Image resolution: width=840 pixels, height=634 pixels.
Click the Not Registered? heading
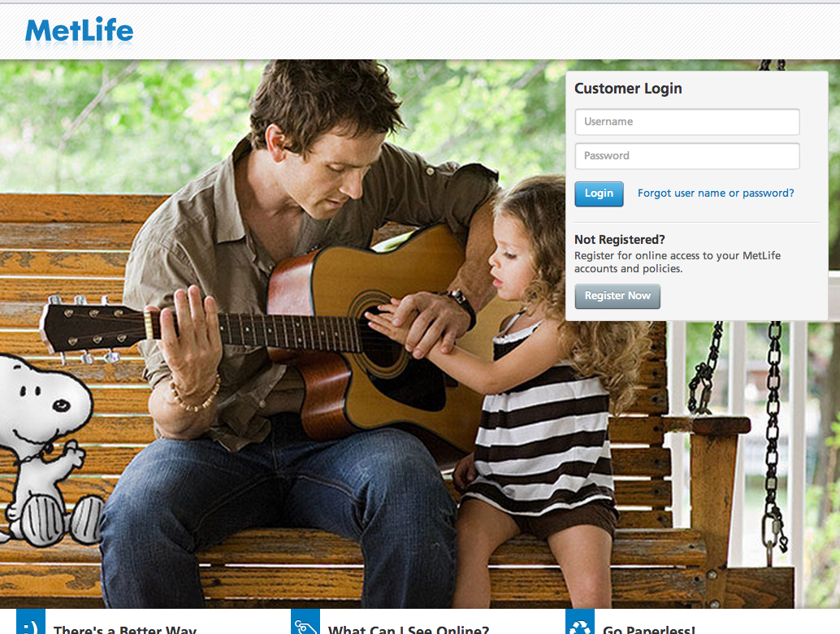pyautogui.click(x=619, y=240)
